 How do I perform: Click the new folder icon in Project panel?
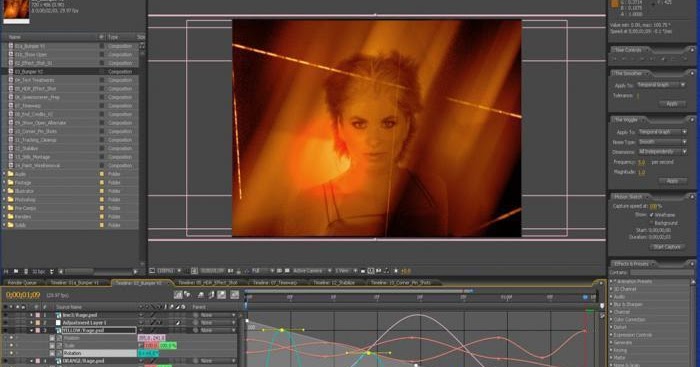pos(16,271)
